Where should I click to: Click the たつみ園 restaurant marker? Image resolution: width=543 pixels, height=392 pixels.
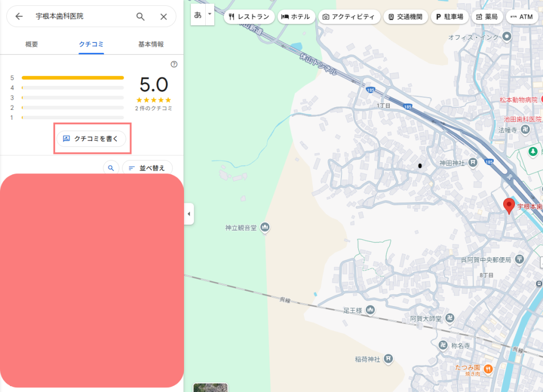[488, 368]
